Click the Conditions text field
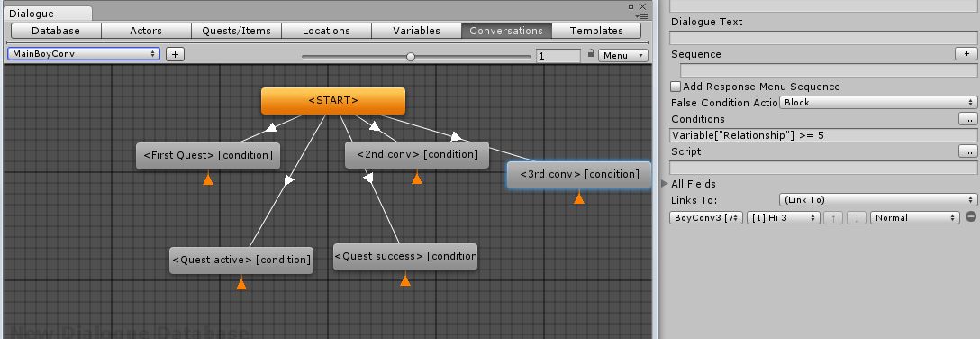980x339 pixels. 823,135
